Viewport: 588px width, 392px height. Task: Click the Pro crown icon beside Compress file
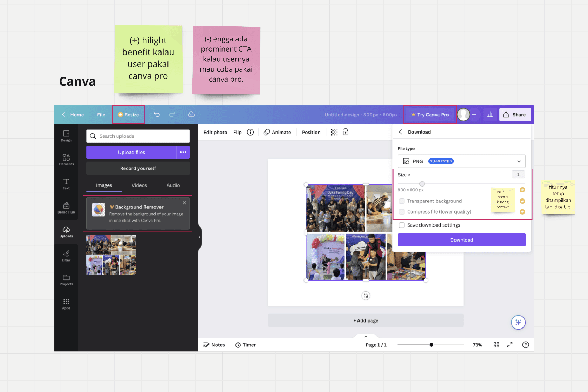[x=522, y=212]
